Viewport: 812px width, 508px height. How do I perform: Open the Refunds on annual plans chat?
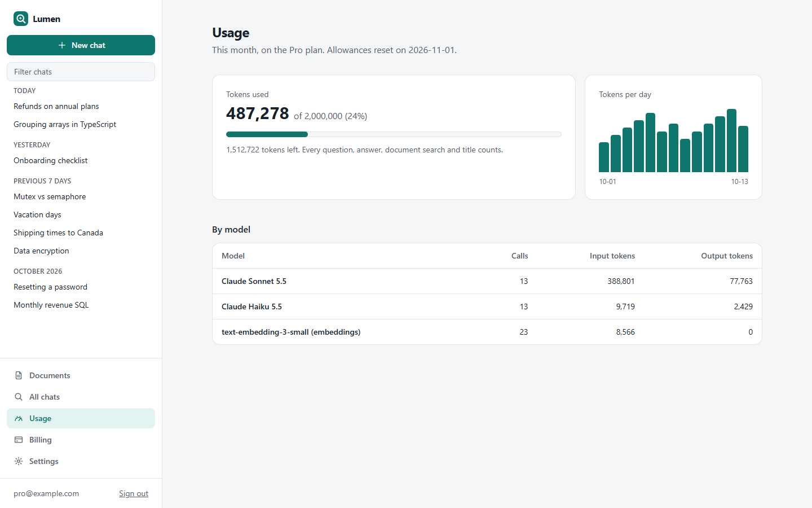point(81,106)
